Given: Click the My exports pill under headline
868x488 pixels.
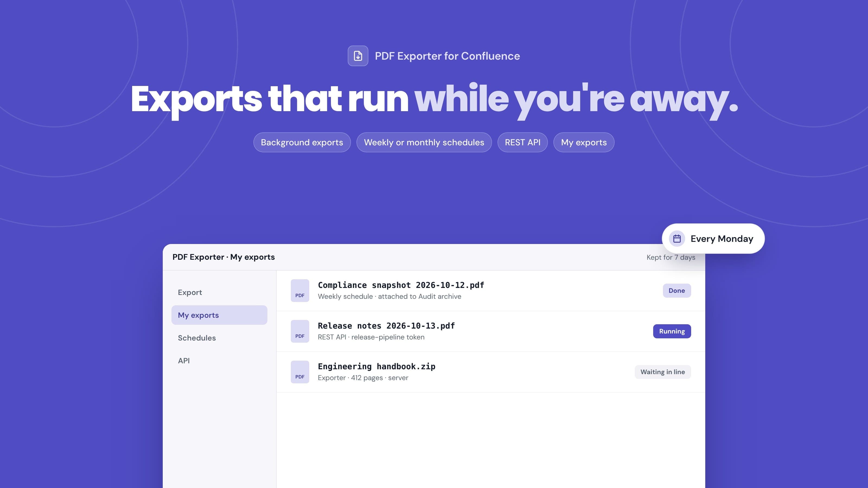Looking at the screenshot, I should coord(584,142).
